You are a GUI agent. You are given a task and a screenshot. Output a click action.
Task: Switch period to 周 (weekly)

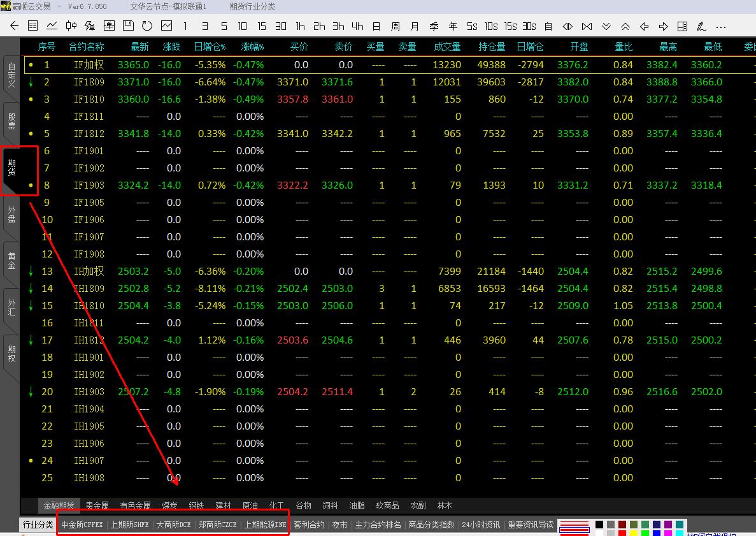[396, 26]
